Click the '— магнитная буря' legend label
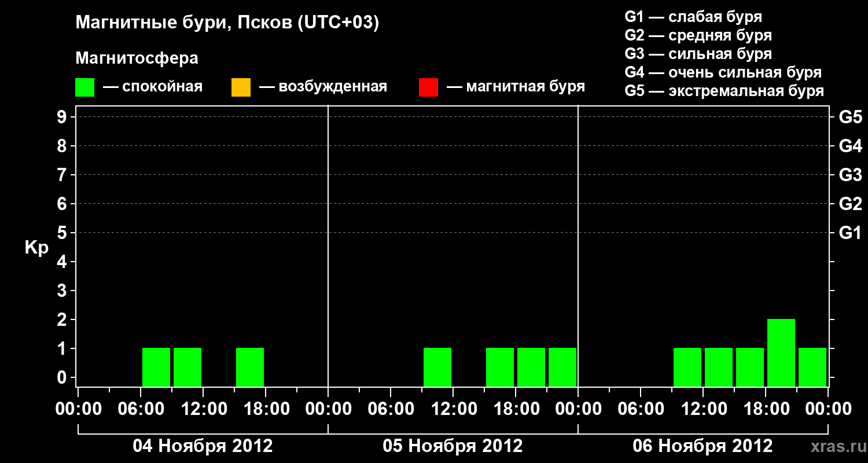The image size is (868, 463). pyautogui.click(x=516, y=87)
